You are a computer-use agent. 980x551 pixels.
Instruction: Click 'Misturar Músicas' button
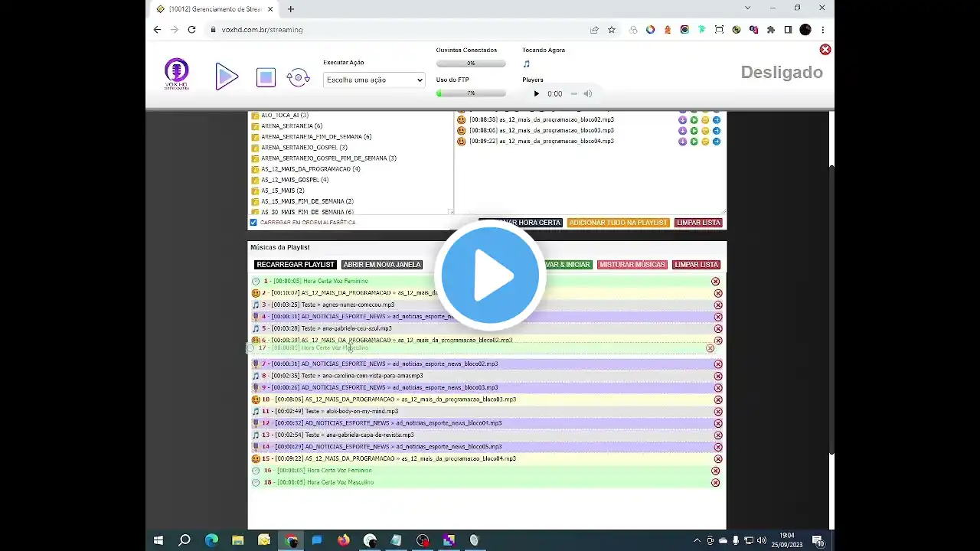coord(632,265)
